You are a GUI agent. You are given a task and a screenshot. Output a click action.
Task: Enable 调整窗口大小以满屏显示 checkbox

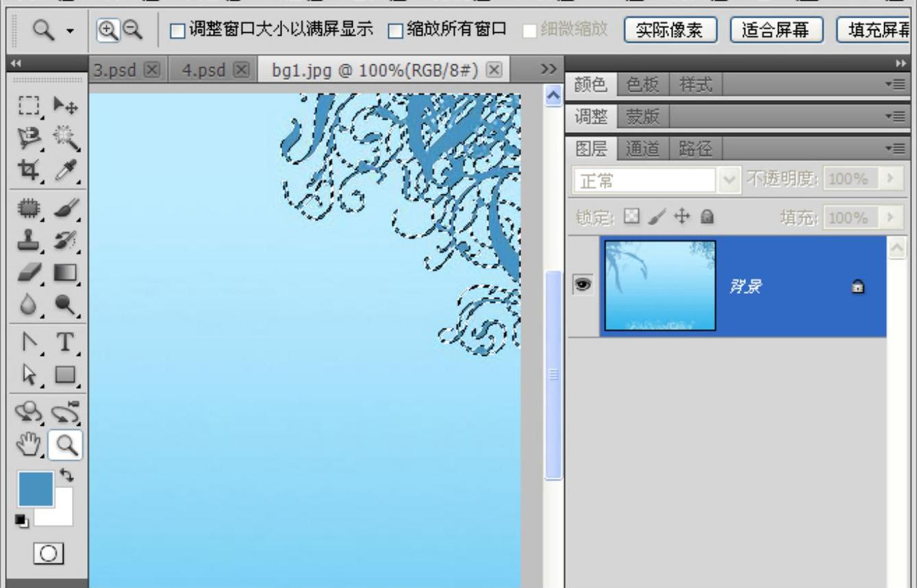[177, 31]
